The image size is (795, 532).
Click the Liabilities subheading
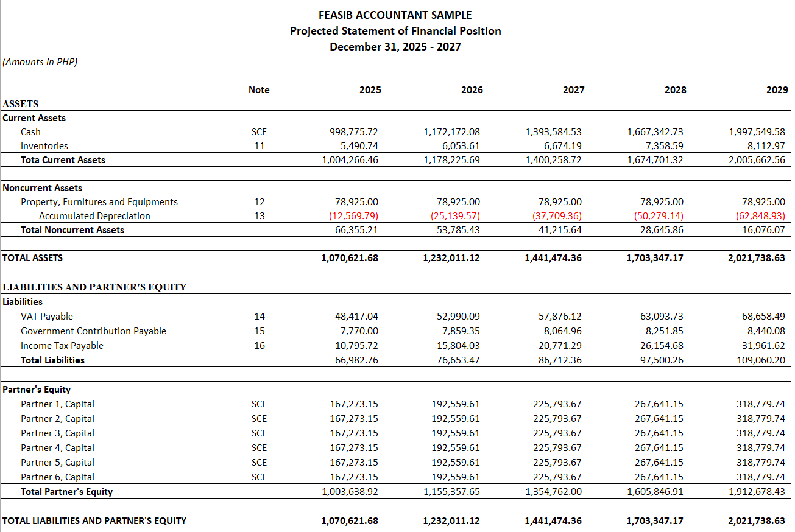[x=23, y=301]
